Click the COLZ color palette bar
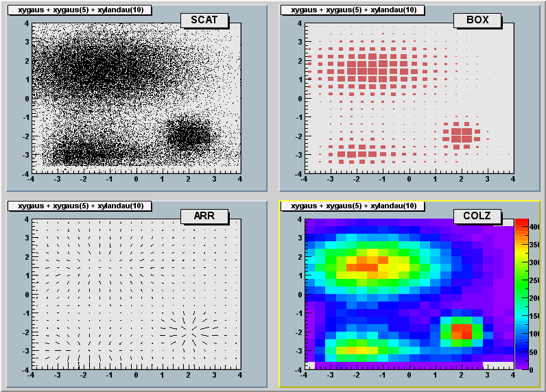Image resolution: width=546 pixels, height=392 pixels. (x=521, y=295)
